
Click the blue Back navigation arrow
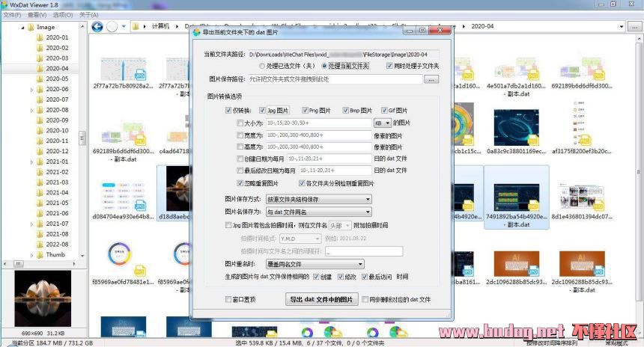97,27
